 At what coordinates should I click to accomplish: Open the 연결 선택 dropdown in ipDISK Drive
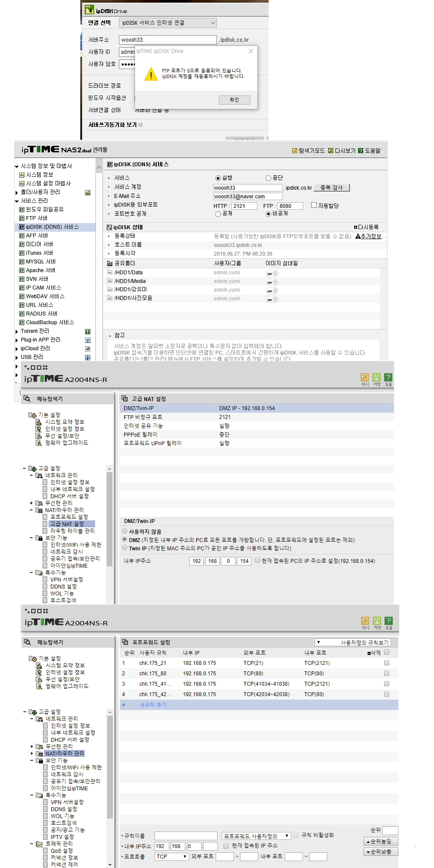[x=168, y=23]
